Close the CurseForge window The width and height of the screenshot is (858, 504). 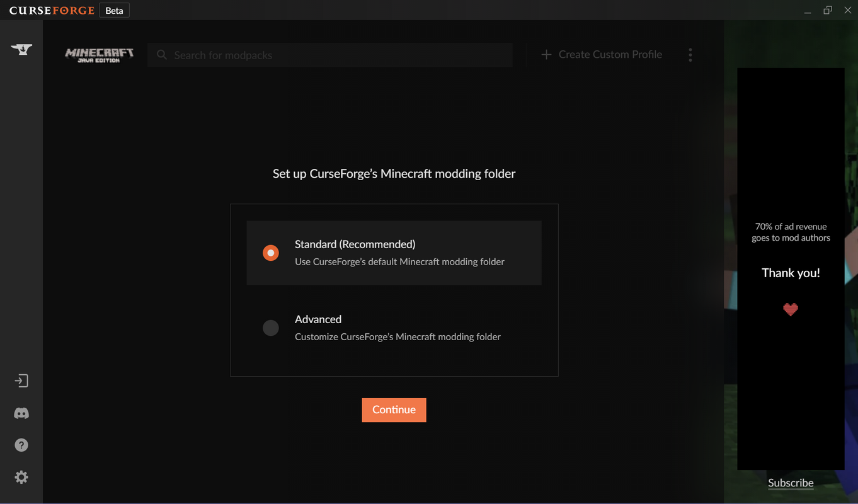[x=847, y=11]
